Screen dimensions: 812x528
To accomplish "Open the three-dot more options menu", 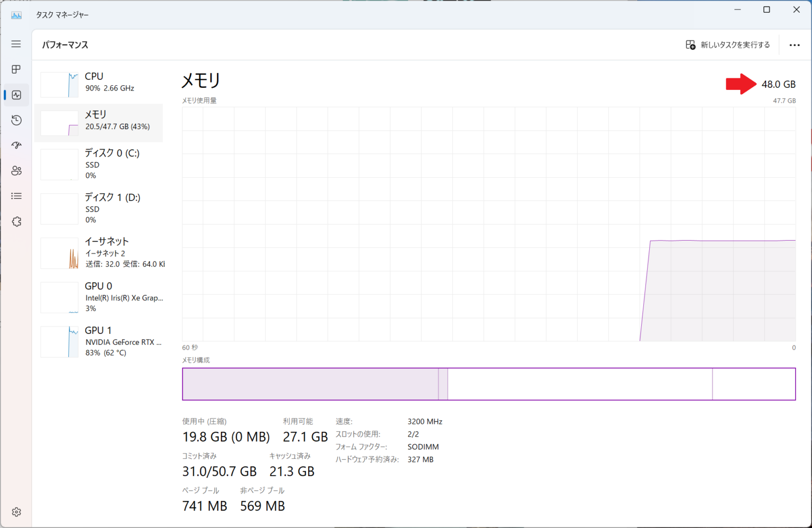I will tap(794, 45).
